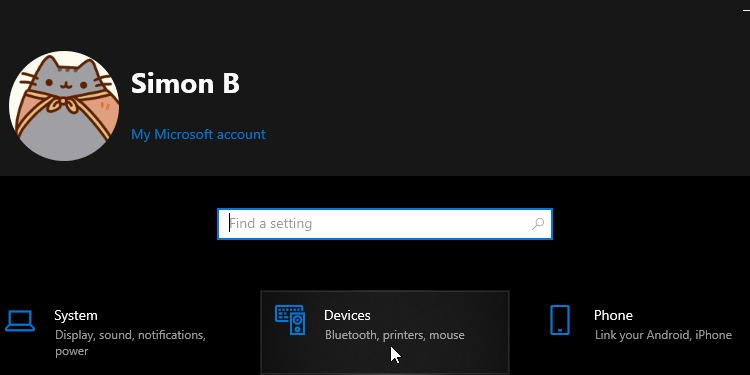Click the blank area inside the search field
This screenshot has width=750, height=375.
click(421, 224)
